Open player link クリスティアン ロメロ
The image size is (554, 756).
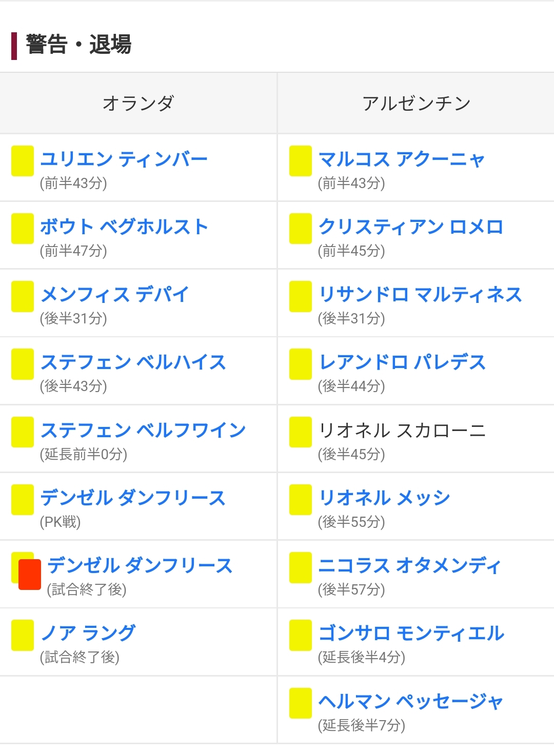411,227
